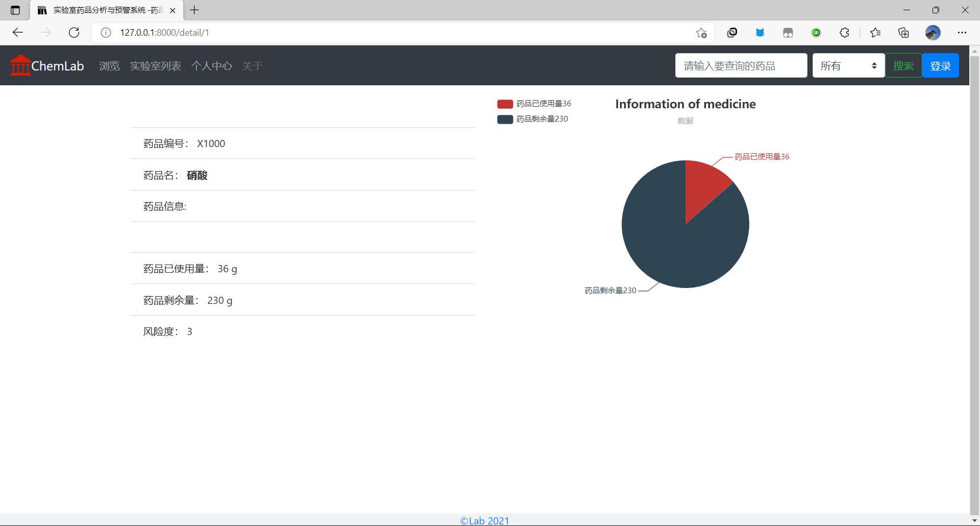This screenshot has height=526, width=980.
Task: View site information icon in address bar
Action: pos(106,33)
